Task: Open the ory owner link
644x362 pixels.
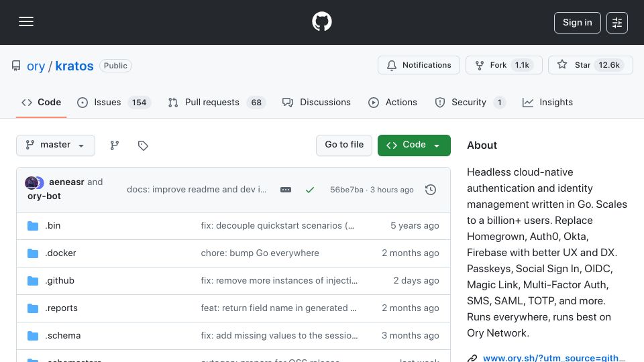Action: [36, 66]
